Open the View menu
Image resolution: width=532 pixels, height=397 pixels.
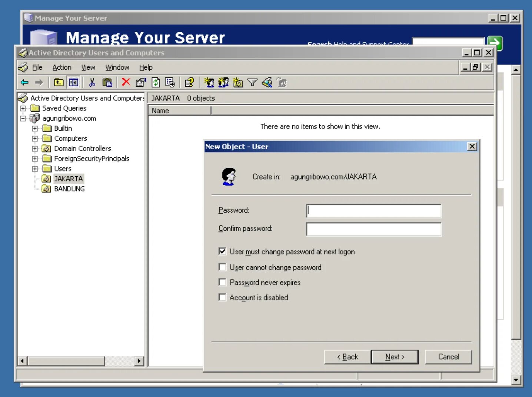pyautogui.click(x=88, y=67)
